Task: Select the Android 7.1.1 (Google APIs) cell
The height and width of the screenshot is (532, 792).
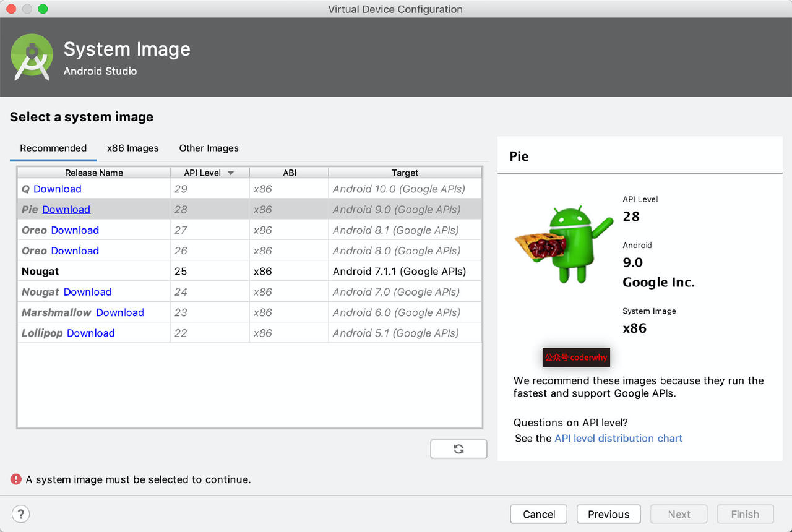Action: coord(405,271)
